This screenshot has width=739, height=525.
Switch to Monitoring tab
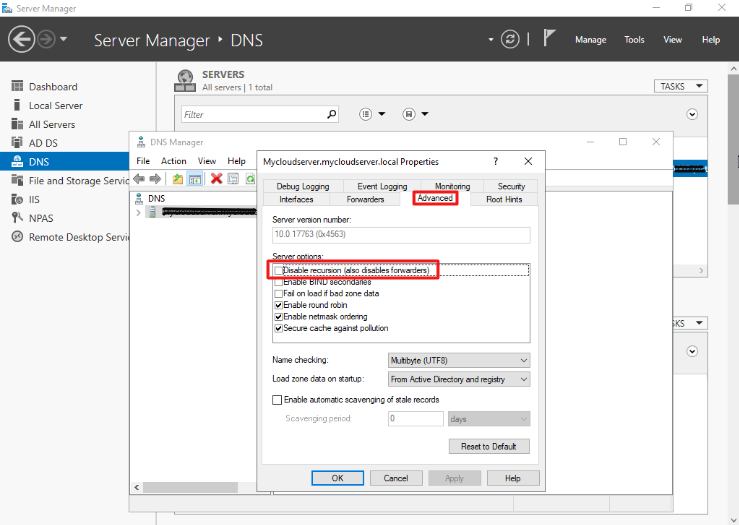coord(452,186)
